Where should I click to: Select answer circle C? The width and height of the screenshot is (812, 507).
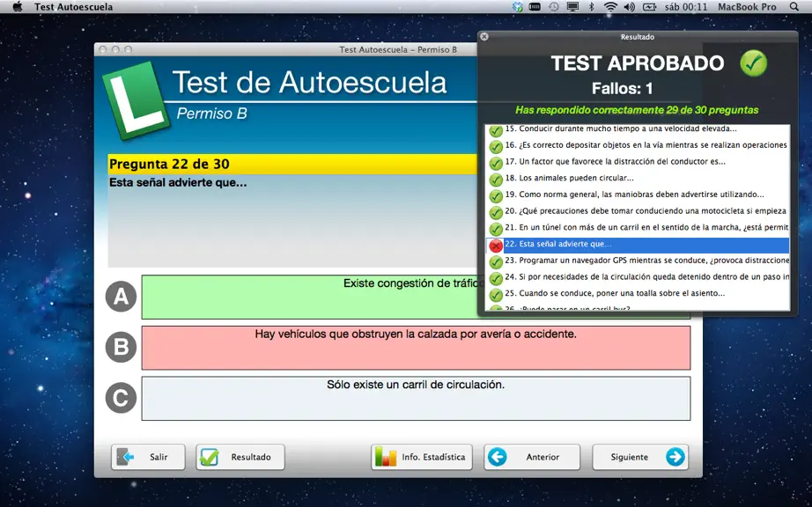point(121,398)
